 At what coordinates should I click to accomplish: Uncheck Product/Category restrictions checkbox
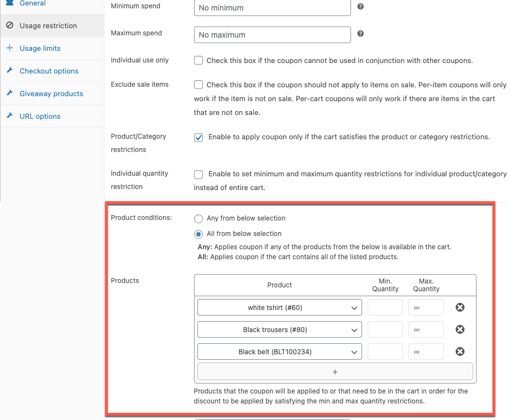point(198,137)
